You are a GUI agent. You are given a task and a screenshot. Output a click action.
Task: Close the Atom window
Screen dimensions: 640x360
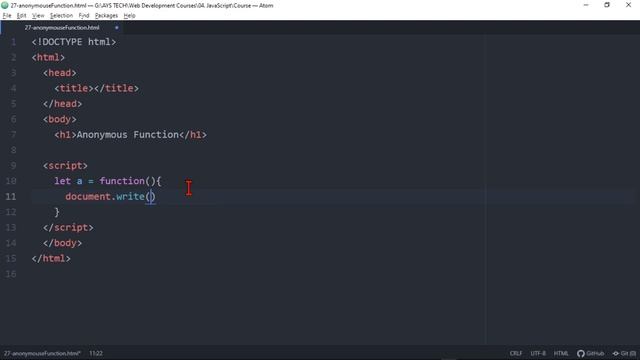(x=629, y=5)
